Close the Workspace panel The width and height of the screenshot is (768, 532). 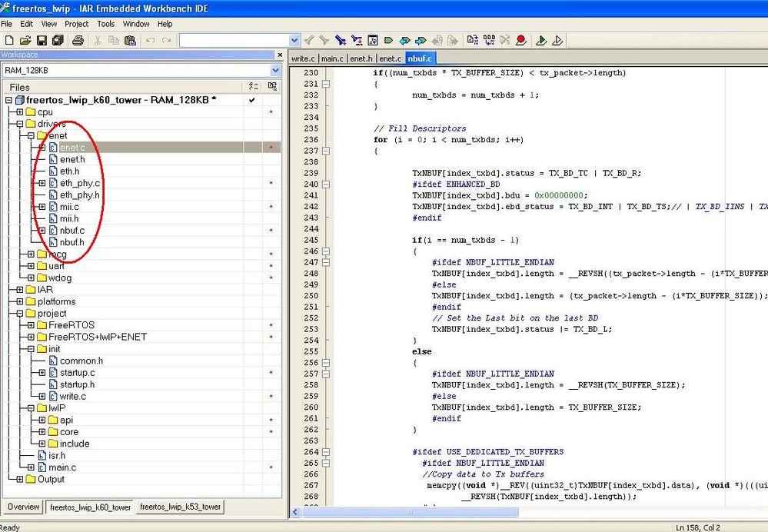point(280,55)
